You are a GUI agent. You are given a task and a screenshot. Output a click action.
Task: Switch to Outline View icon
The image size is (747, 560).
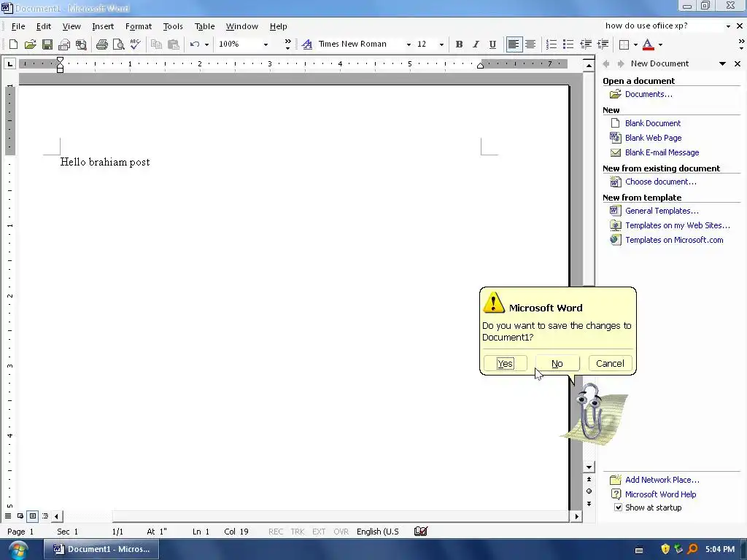tap(44, 516)
